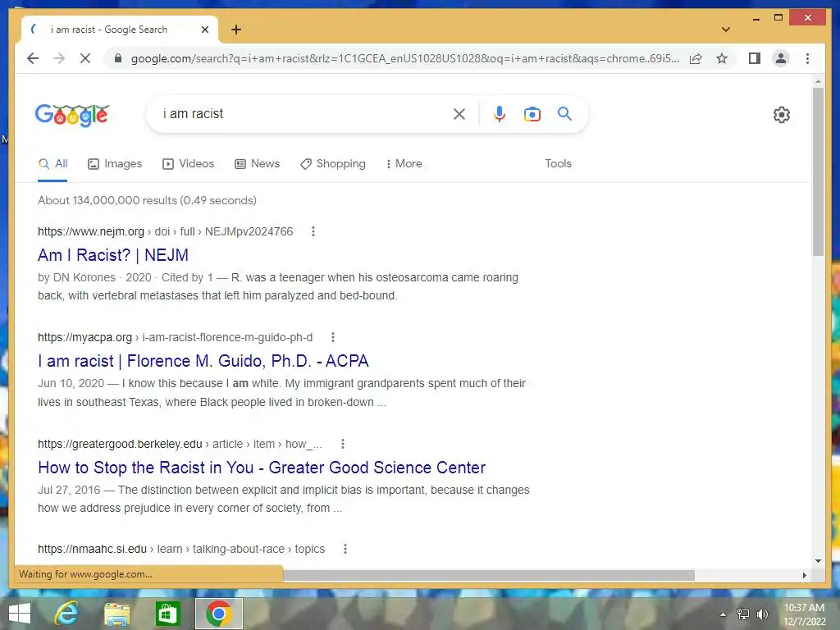The image size is (840, 630).
Task: Open Chrome three-dot menu
Action: [x=807, y=58]
